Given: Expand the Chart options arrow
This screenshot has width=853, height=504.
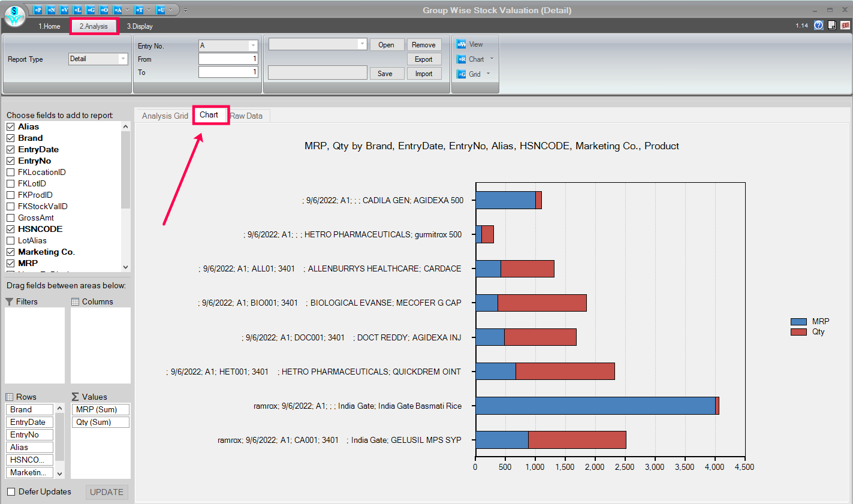Looking at the screenshot, I should [492, 59].
